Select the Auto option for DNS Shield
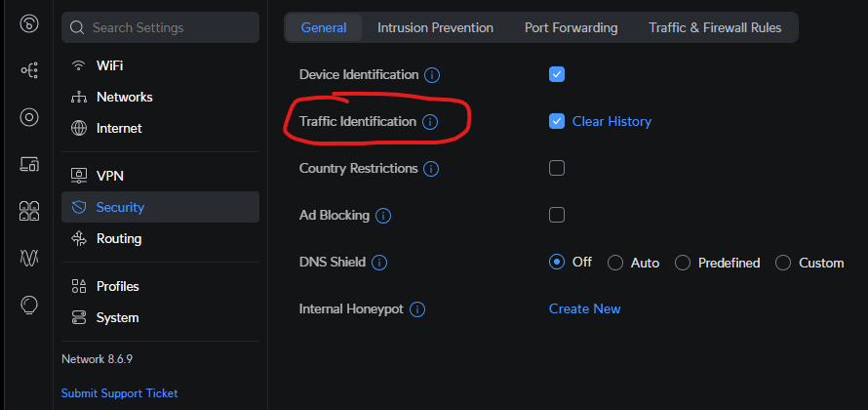Image resolution: width=868 pixels, height=410 pixels. tap(615, 263)
